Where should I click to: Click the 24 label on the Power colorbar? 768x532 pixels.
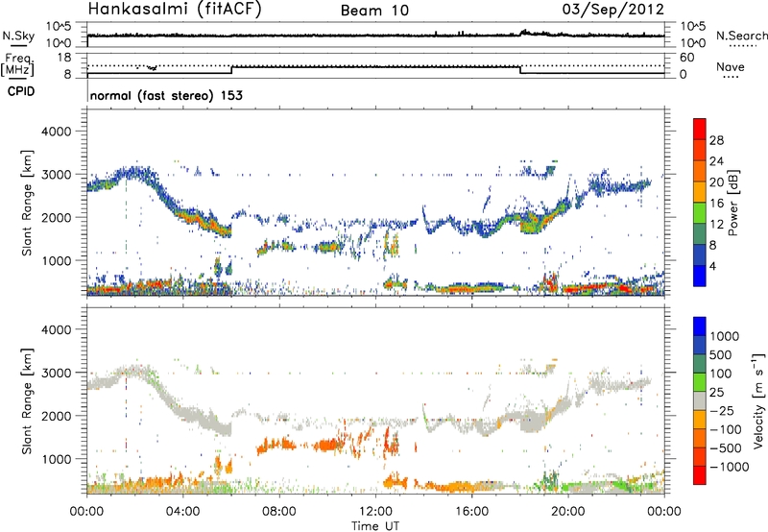point(716,161)
